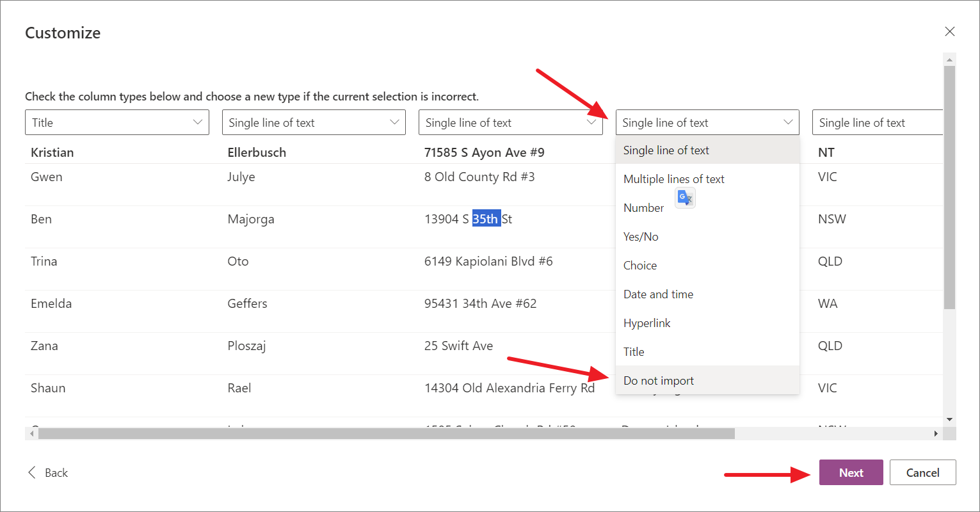The width and height of the screenshot is (980, 512).
Task: Click the QLD cell in Trina's row
Action: (830, 261)
